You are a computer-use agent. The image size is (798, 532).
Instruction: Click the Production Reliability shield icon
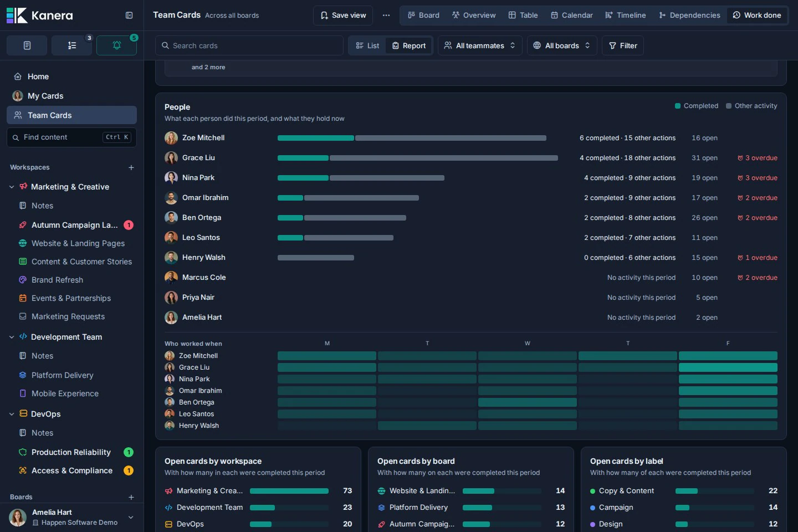point(23,452)
